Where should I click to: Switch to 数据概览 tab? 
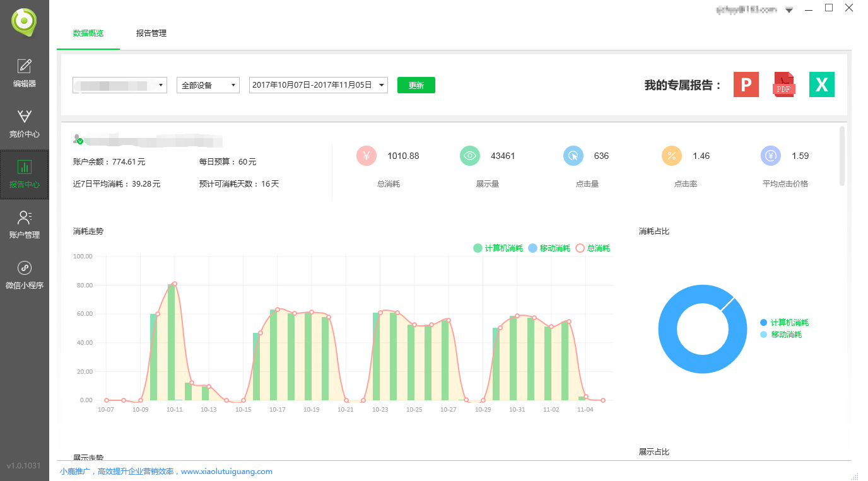(88, 33)
